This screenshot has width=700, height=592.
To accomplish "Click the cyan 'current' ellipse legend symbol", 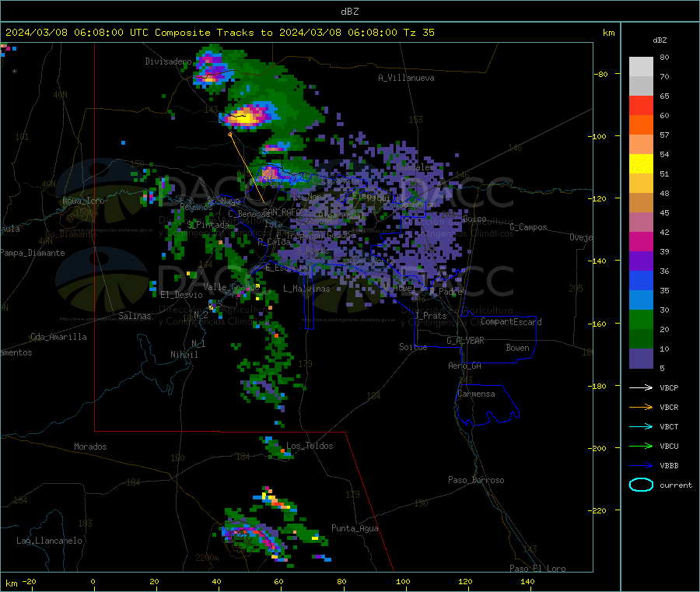I will (x=641, y=485).
